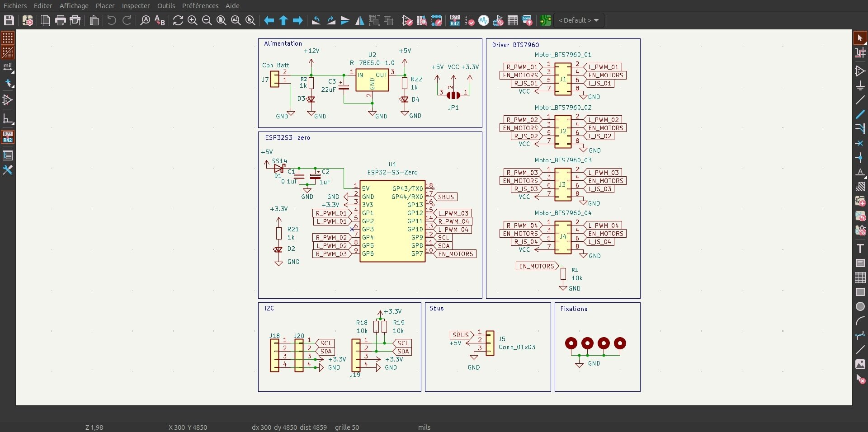Mirror selection horizontally

(x=360, y=20)
